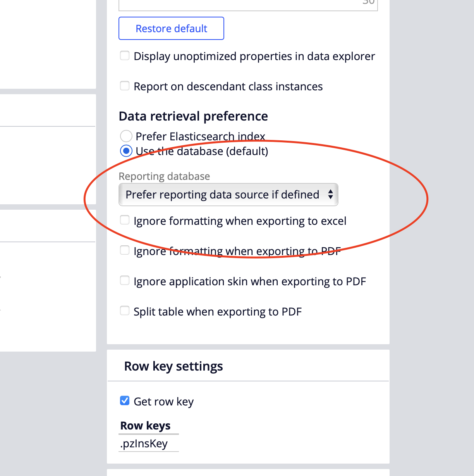
Task: Choose Use the database (default) radio
Action: point(126,151)
